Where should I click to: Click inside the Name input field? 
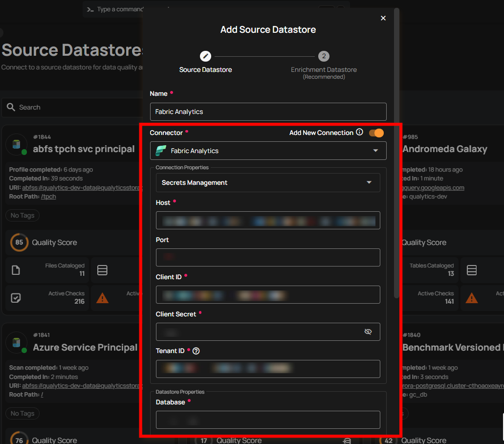(x=268, y=111)
